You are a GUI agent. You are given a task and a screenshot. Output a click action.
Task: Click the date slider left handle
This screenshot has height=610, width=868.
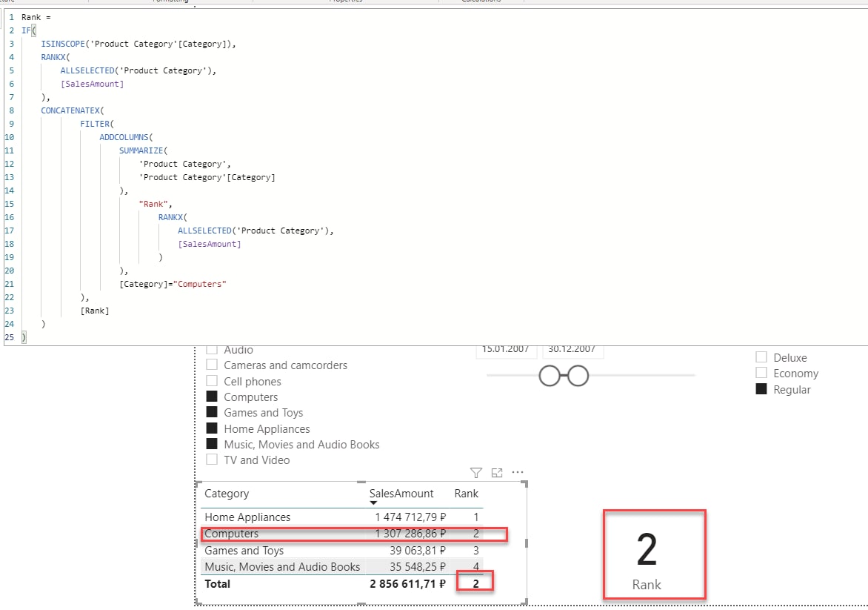tap(549, 376)
